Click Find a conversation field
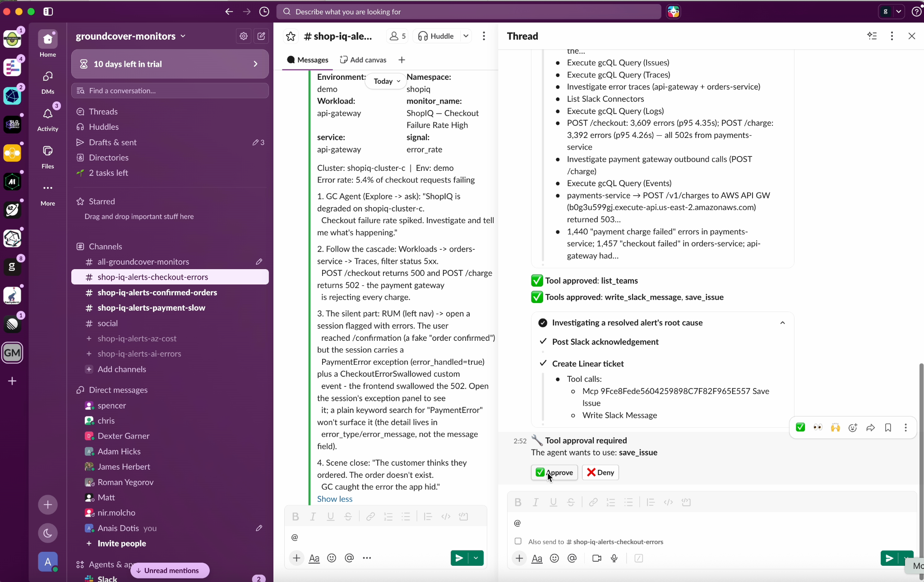 tap(170, 91)
